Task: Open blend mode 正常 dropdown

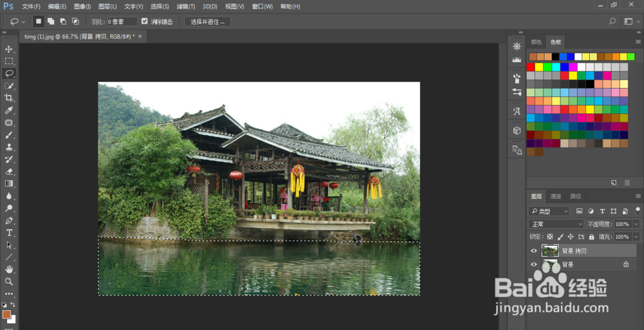Action: pyautogui.click(x=556, y=224)
